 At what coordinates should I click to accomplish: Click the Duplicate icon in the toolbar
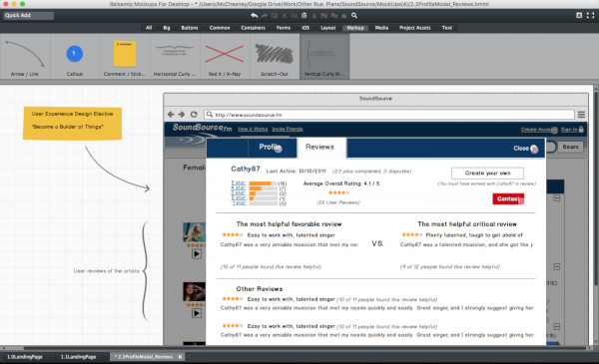(275, 15)
